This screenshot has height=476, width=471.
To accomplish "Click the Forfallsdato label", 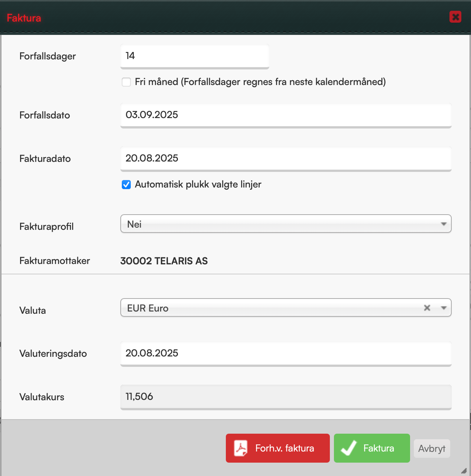I will [x=45, y=115].
